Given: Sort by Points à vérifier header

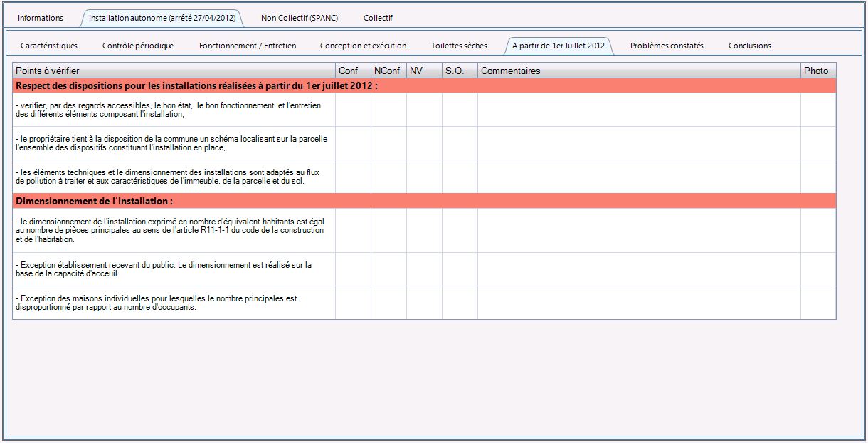Looking at the screenshot, I should 174,71.
